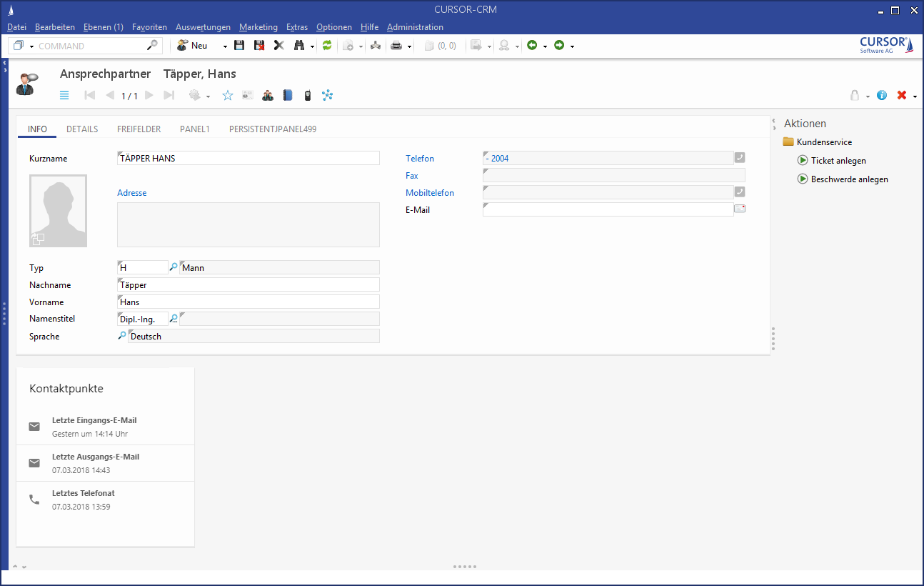Image resolution: width=924 pixels, height=586 pixels.
Task: Click the black X delete icon in toolbar
Action: 278,46
